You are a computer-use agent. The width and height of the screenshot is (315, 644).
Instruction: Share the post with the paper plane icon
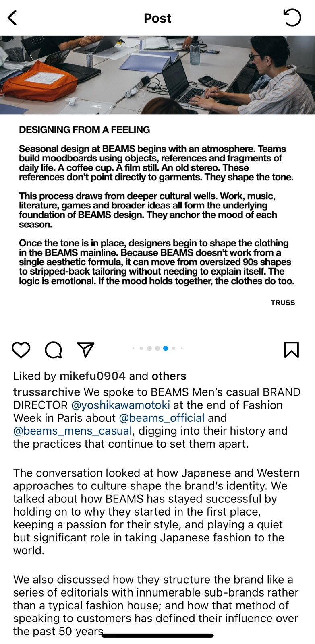point(85,350)
